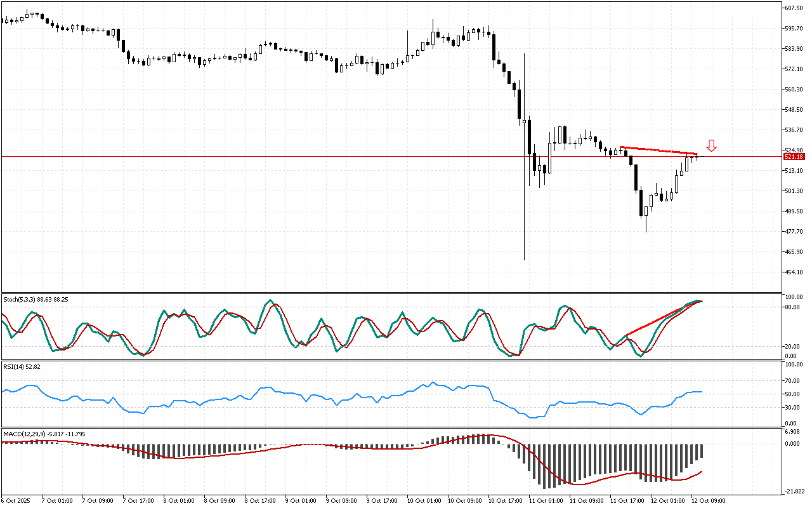Select the red trendline above recent candles

659,150
